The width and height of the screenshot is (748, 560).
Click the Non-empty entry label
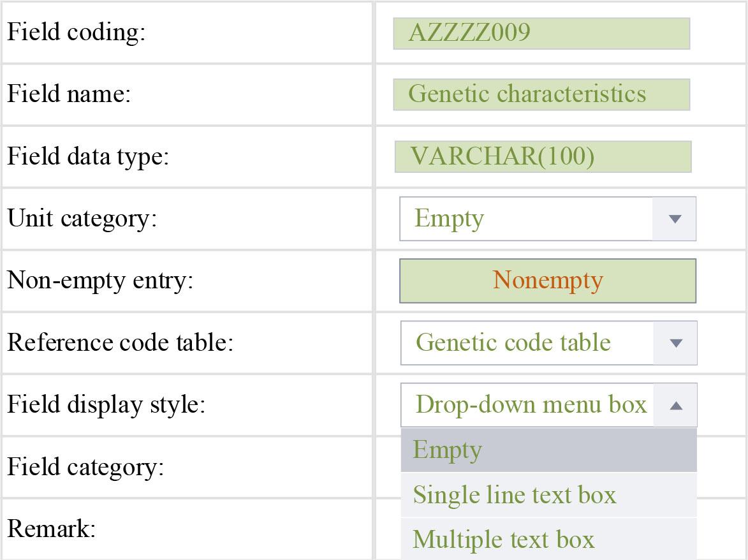click(100, 281)
